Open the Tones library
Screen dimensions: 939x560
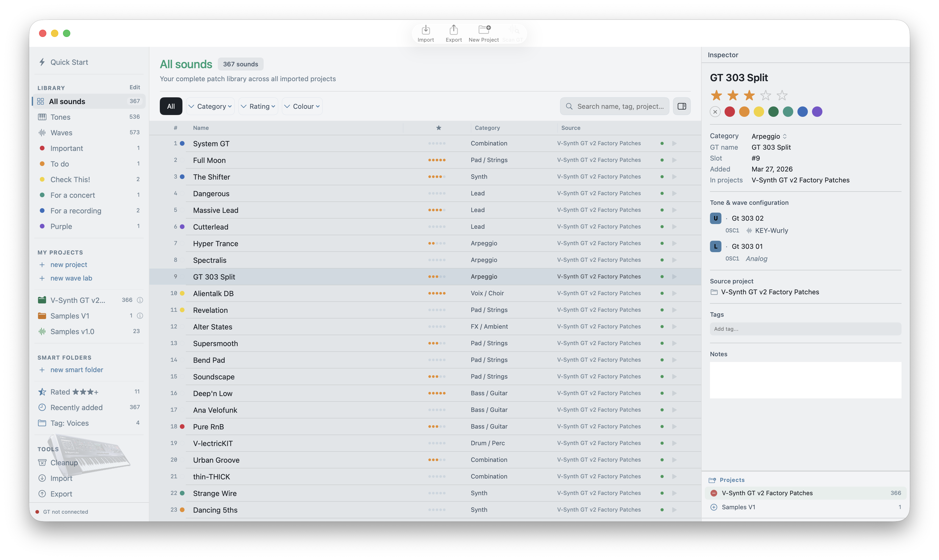[x=89, y=117]
